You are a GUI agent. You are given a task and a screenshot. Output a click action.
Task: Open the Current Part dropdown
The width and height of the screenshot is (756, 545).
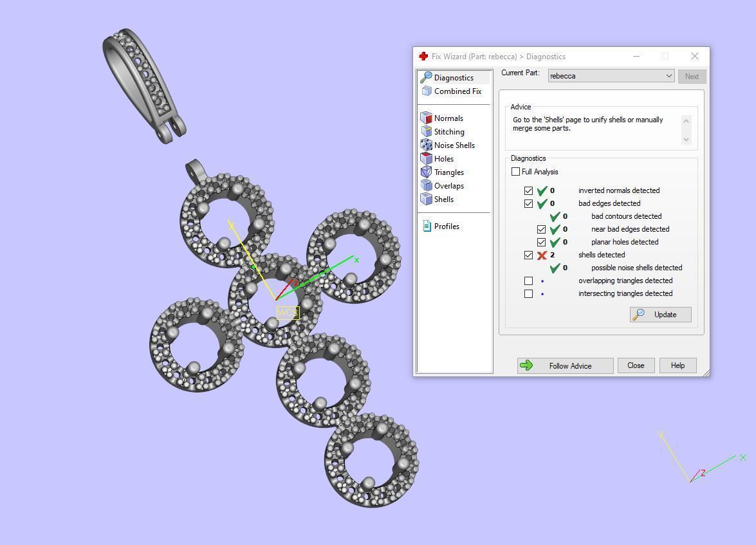611,76
